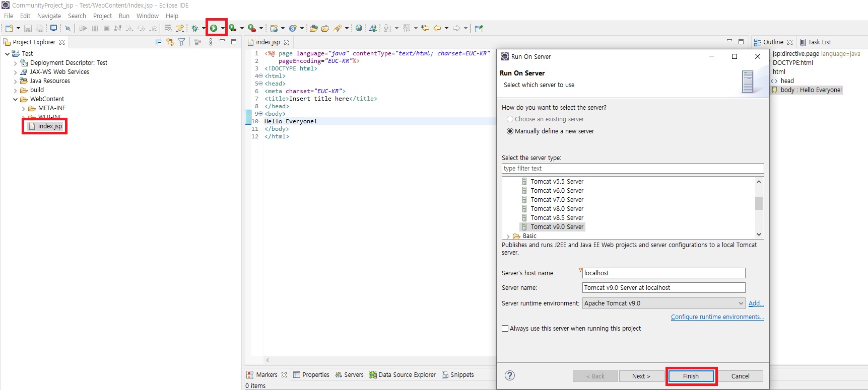The width and height of the screenshot is (868, 390).
Task: Switch to the Properties tab
Action: (x=311, y=375)
